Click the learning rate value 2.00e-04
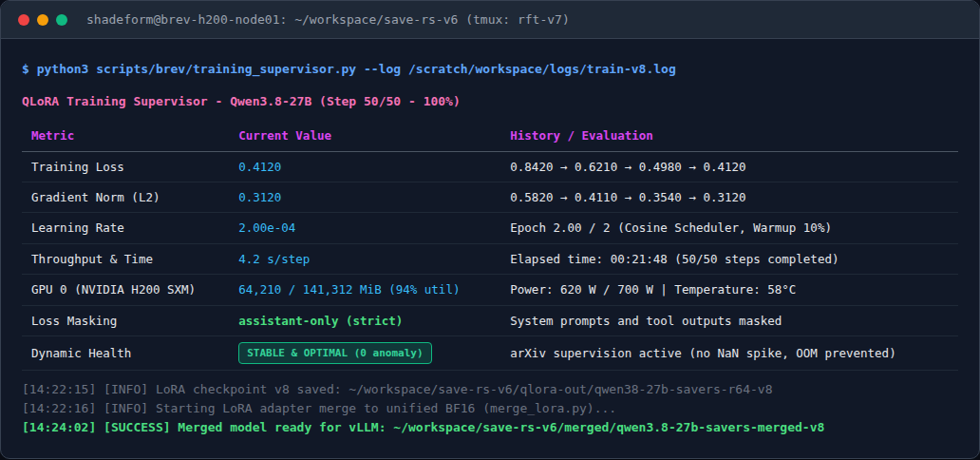 coord(267,228)
